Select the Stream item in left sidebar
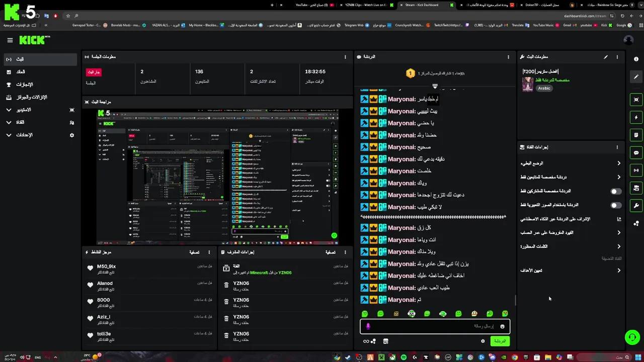The height and width of the screenshot is (362, 644). coord(40,59)
